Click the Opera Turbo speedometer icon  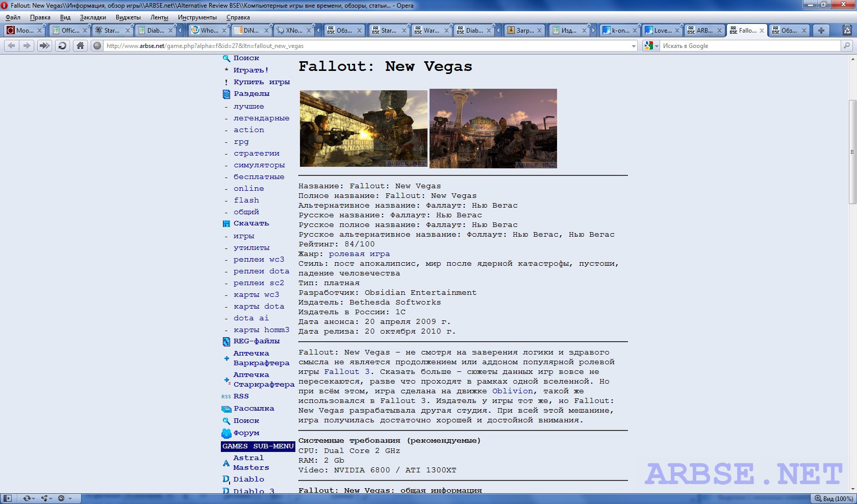tap(61, 498)
